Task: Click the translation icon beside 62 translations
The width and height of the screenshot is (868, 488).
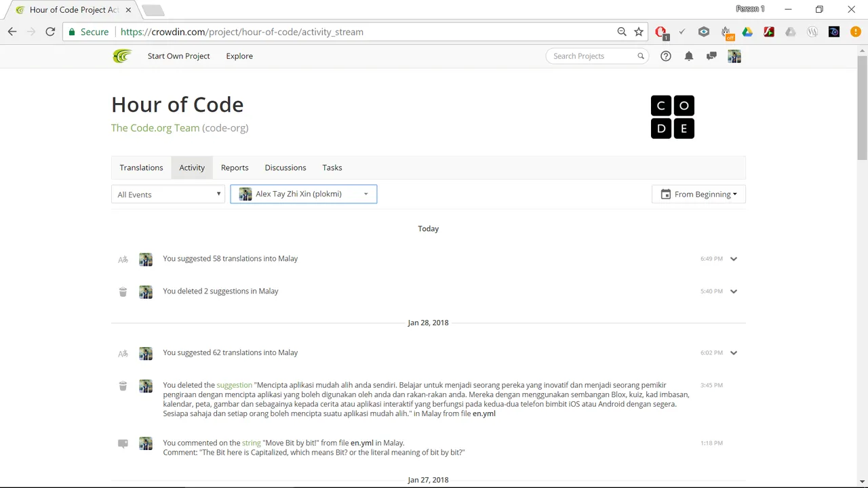Action: pos(123,353)
